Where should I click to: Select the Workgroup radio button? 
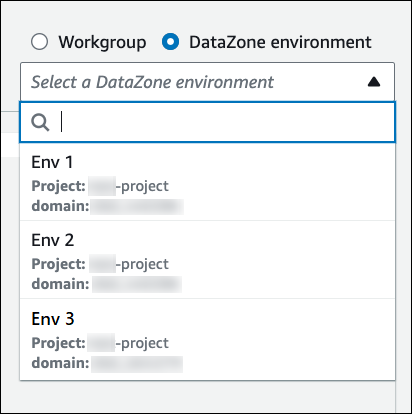[x=39, y=42]
